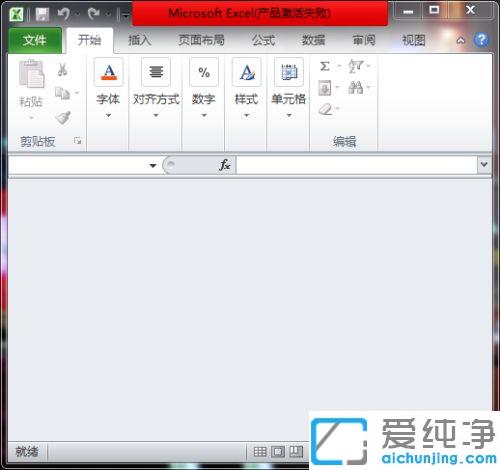Screen dimensions: 500x470
Task: Click into the formula bar input
Action: click(x=356, y=165)
